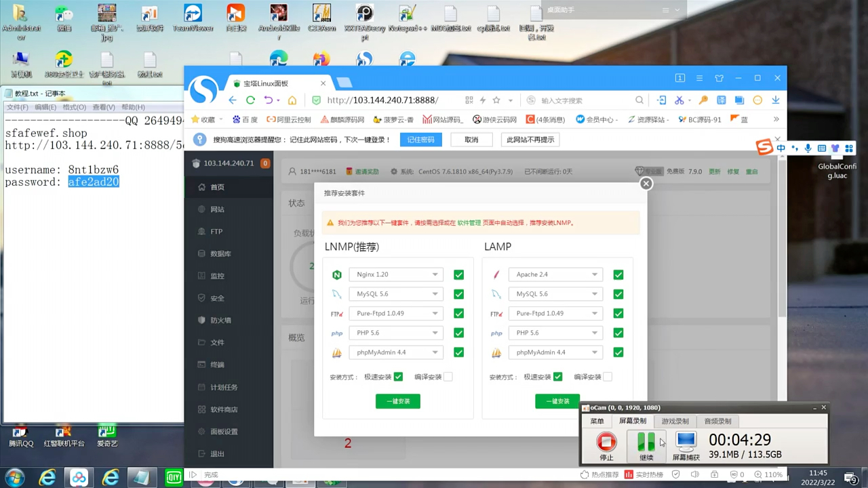
Task: Click the search magnifier icon
Action: pos(639,100)
